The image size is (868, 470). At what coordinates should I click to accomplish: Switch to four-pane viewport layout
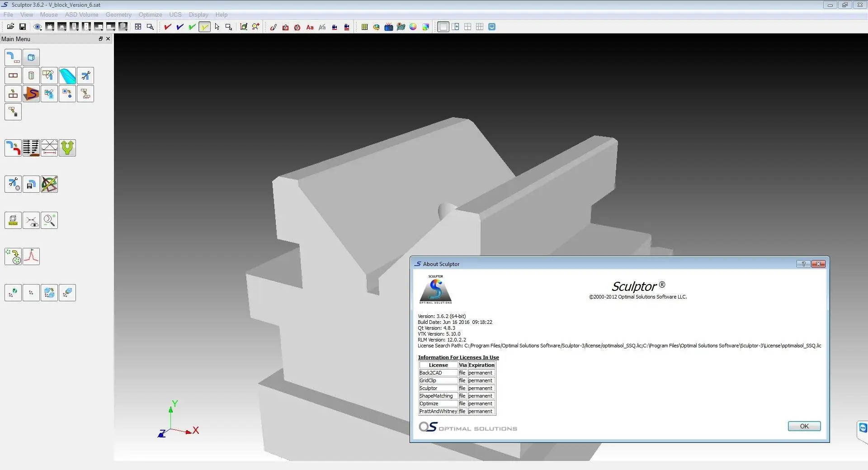click(x=468, y=27)
